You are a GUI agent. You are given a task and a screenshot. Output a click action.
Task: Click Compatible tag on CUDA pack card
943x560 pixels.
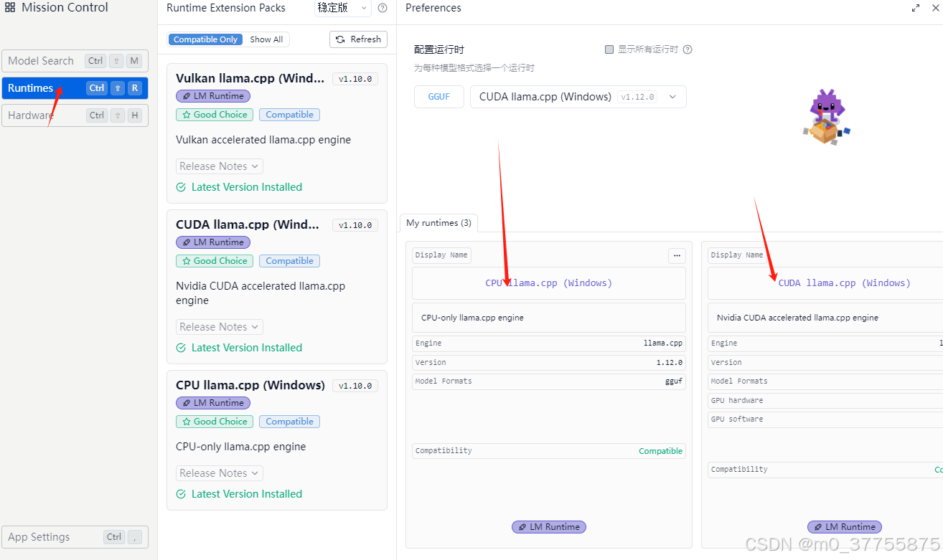(x=289, y=261)
